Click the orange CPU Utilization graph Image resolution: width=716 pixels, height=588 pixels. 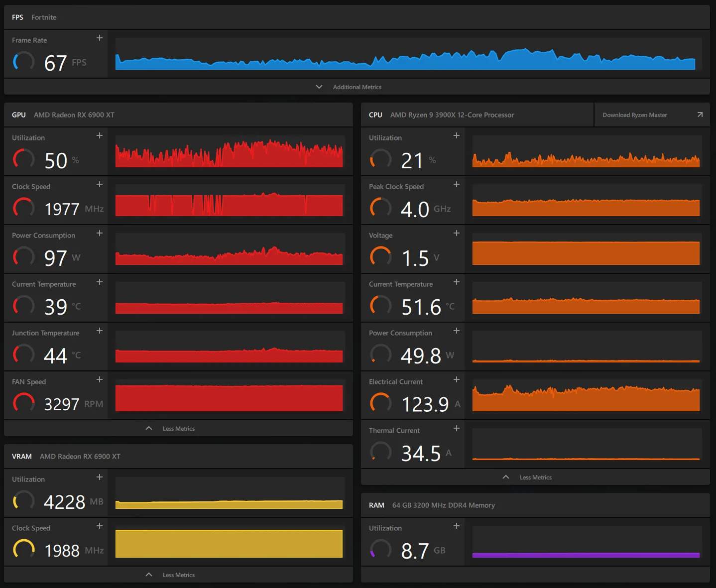point(586,151)
